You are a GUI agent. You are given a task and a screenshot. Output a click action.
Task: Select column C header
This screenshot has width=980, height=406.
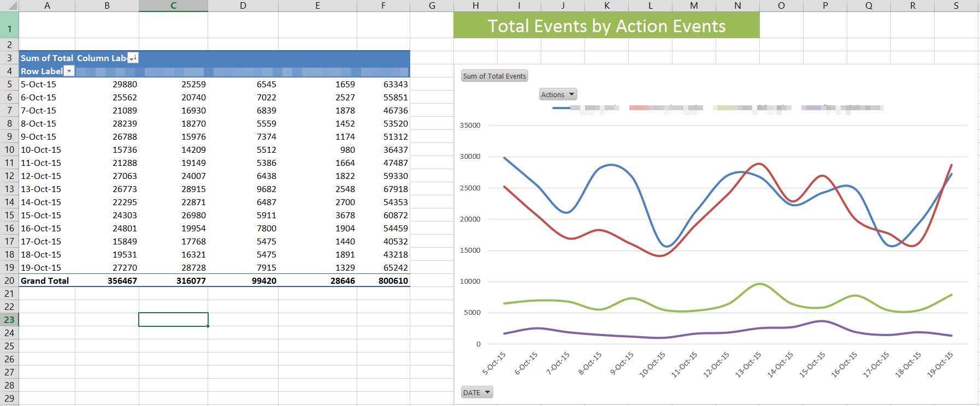coord(173,5)
